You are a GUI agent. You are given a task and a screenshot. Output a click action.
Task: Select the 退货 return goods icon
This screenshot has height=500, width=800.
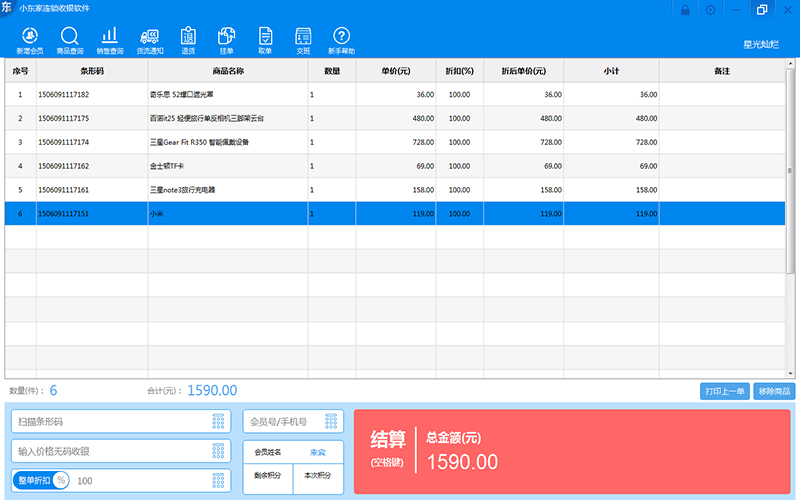[x=188, y=38]
